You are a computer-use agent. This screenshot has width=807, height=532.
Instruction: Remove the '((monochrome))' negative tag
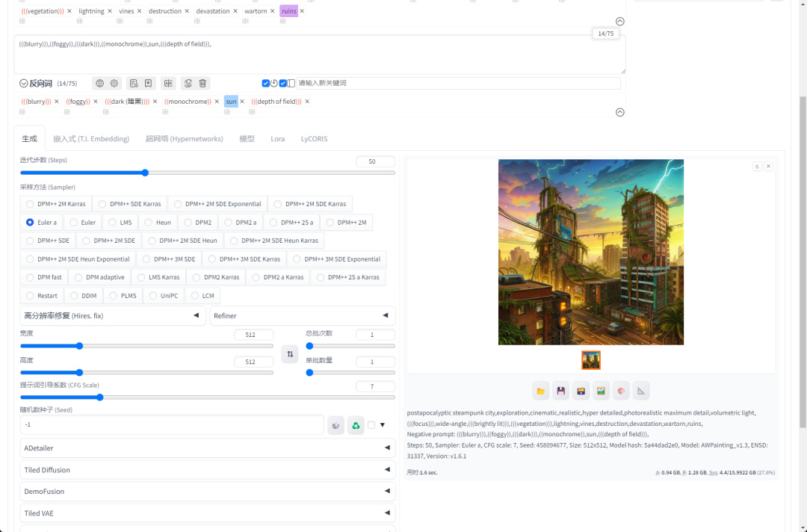point(217,102)
